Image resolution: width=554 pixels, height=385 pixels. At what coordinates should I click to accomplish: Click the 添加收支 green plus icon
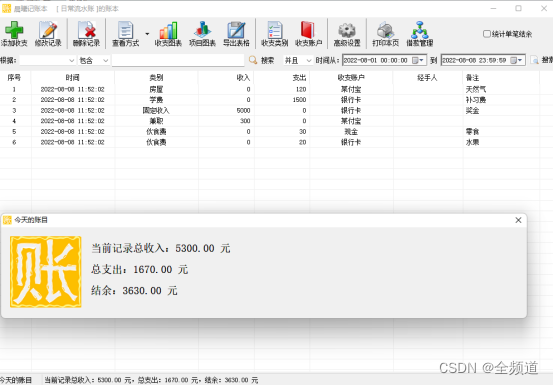(14, 30)
